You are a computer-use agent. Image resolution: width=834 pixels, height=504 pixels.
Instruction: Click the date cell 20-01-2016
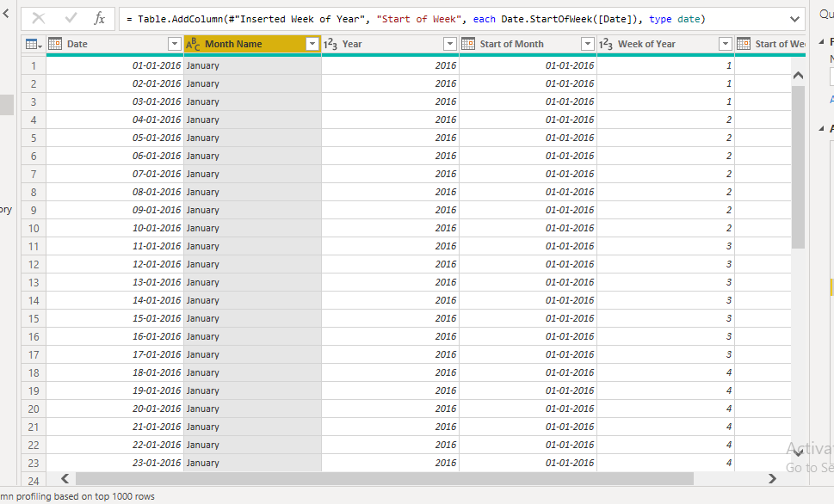pyautogui.click(x=114, y=409)
